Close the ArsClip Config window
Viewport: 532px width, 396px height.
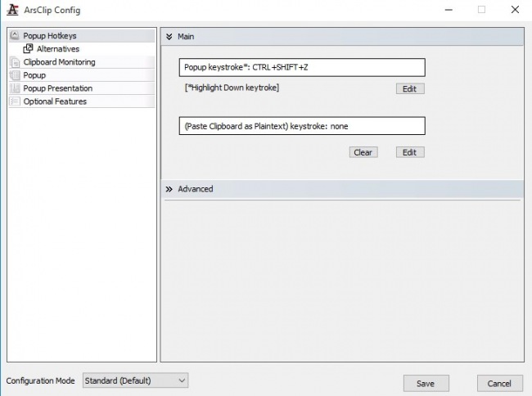pos(515,10)
